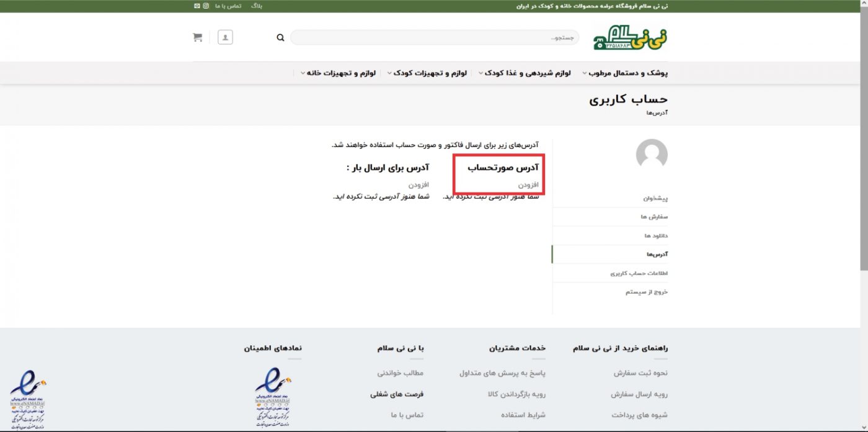Click افزودن under آدرس برای ارسال بار
The width and height of the screenshot is (868, 432).
[418, 185]
